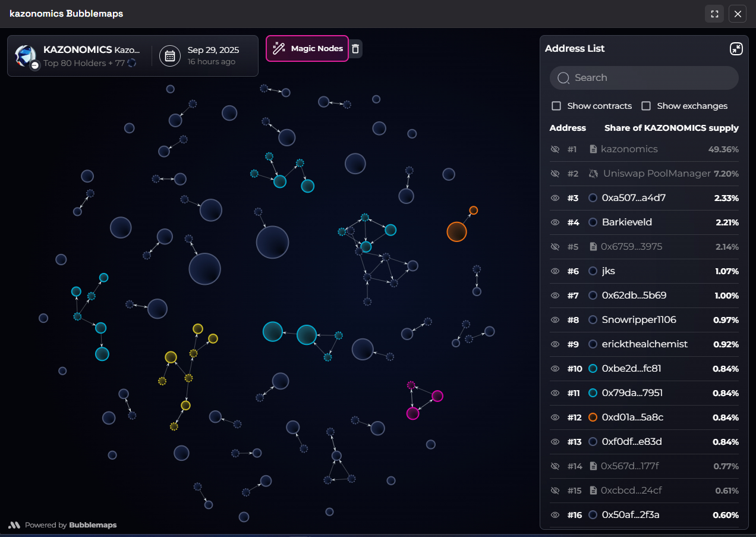Click the cyan bubble marker for 0x79da...7951
The height and width of the screenshot is (537, 756).
pyautogui.click(x=593, y=393)
